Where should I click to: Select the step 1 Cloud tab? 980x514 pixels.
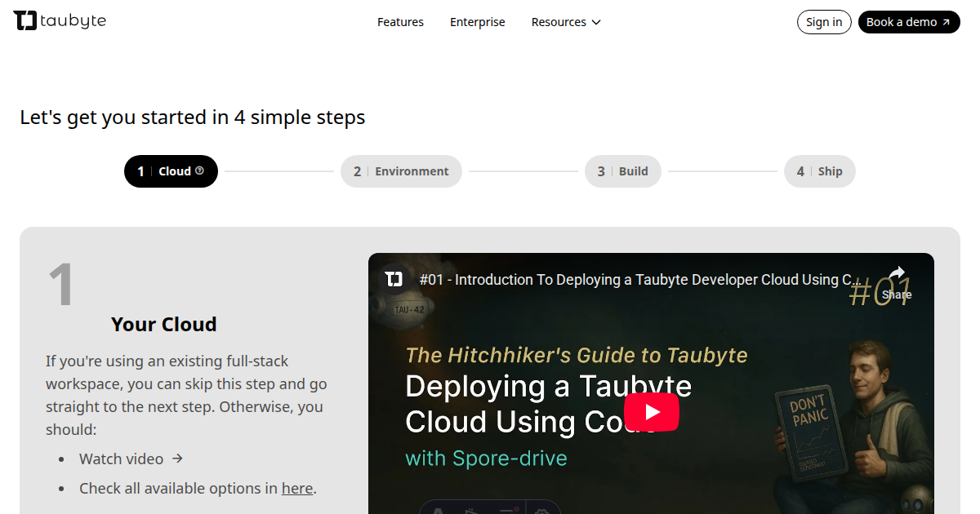tap(171, 171)
